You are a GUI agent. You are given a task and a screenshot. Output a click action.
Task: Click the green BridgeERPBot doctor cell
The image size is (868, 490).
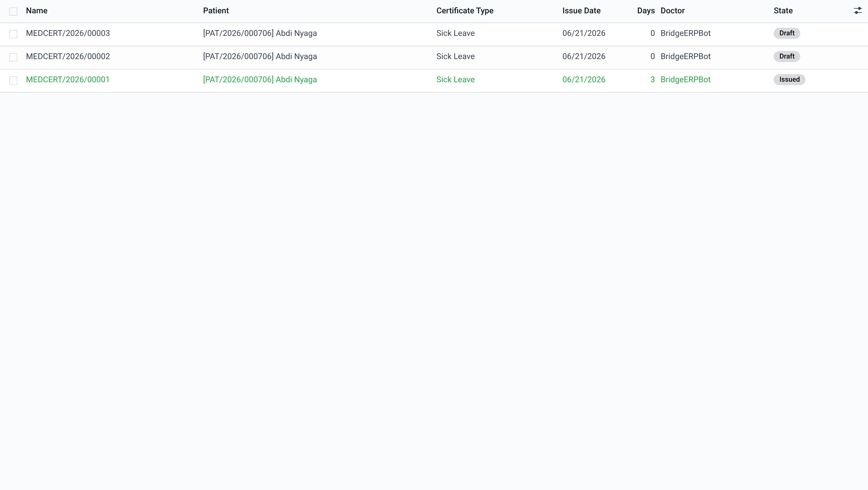685,80
